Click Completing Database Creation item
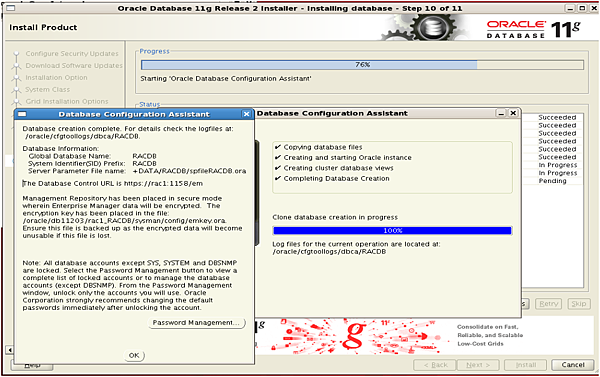 332,178
